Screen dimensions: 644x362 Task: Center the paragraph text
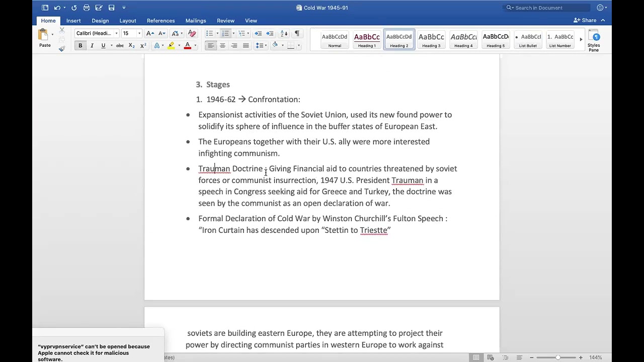click(222, 46)
